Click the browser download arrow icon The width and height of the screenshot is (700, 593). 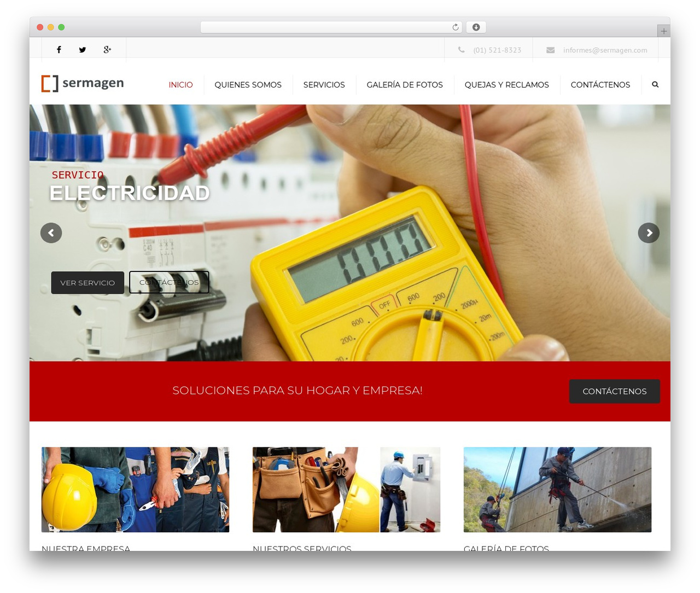(x=476, y=27)
